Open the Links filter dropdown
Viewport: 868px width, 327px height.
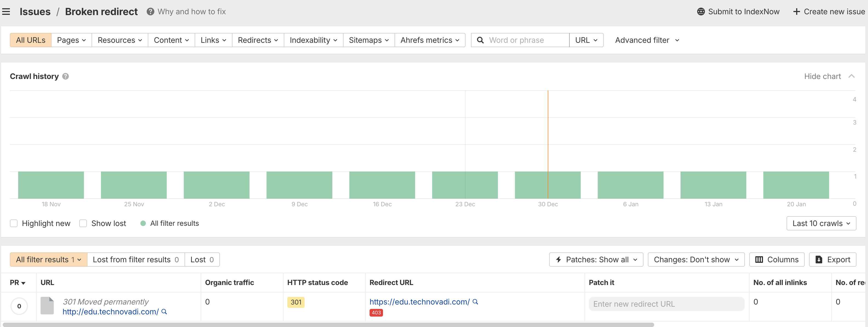pyautogui.click(x=214, y=40)
